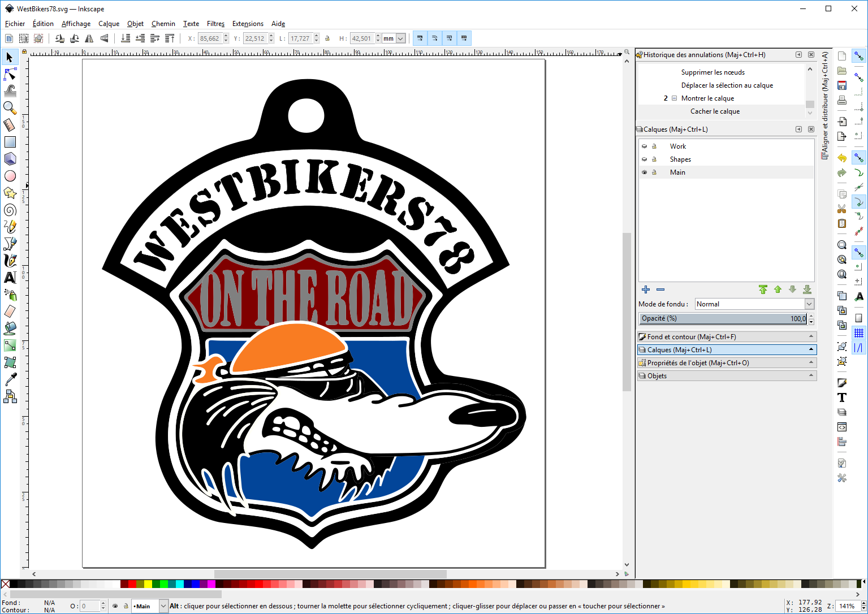Select the Circle/Ellipse tool
This screenshot has height=614, width=868.
10,176
